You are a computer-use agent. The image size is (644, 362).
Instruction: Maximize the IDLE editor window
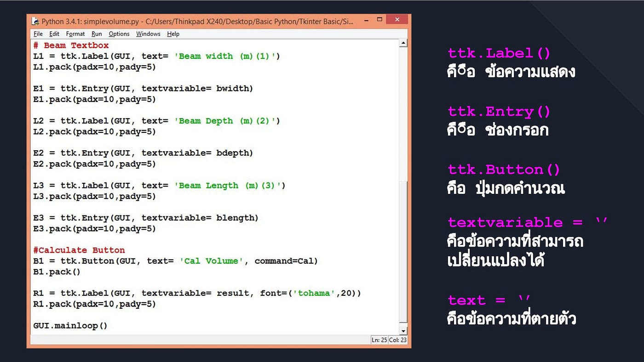point(380,20)
